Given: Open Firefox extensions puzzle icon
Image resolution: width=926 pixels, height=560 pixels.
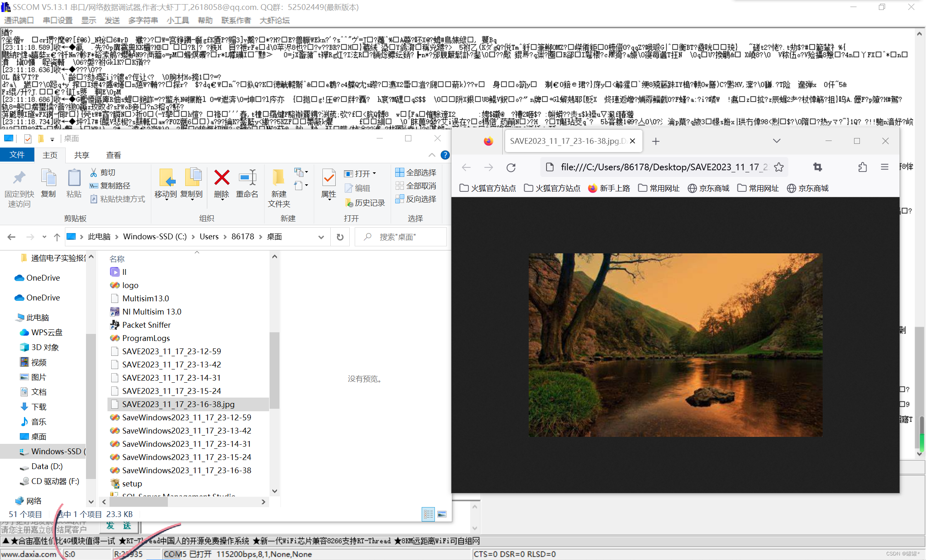Looking at the screenshot, I should click(862, 167).
